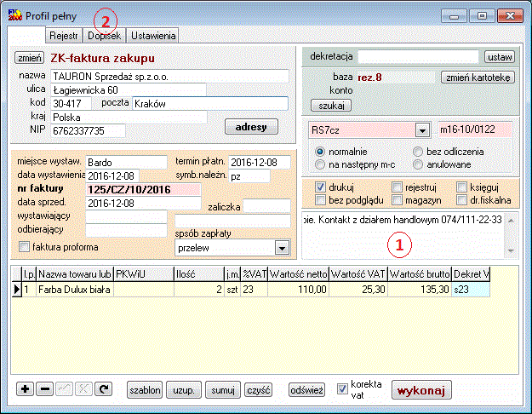Click the data sprzed. field
Viewport: 532px width, 414px height.
coord(143,203)
